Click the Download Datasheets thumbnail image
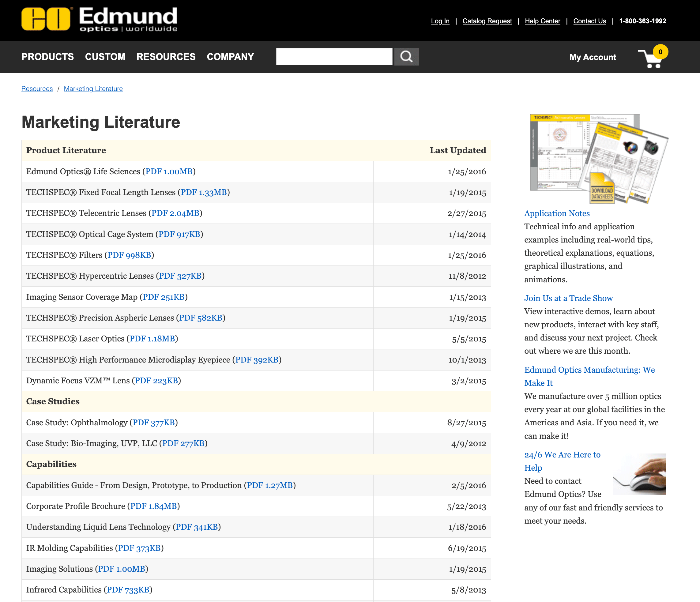 click(599, 159)
